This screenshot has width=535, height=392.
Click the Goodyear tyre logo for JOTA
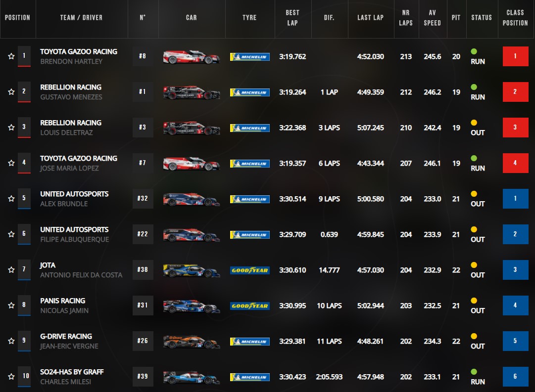click(250, 270)
